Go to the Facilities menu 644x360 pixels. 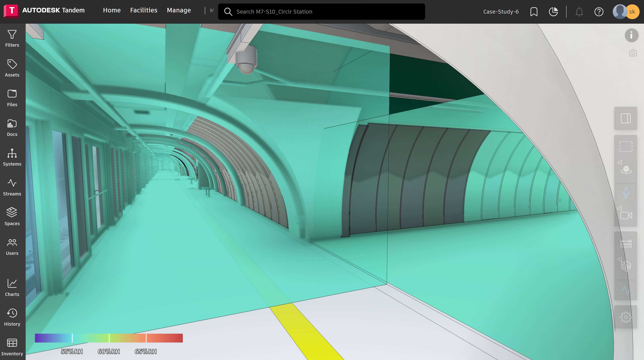[x=143, y=10]
